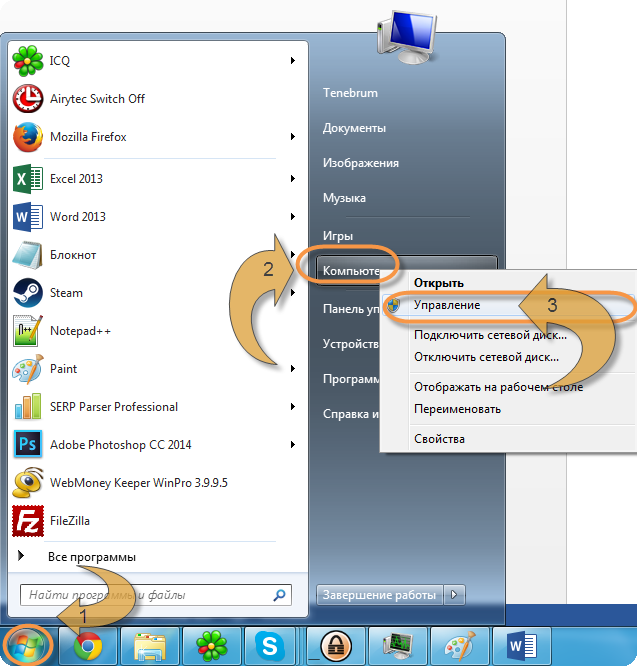The height and width of the screenshot is (666, 637).
Task: Open ICQ from the Start menu
Action: [x=153, y=61]
